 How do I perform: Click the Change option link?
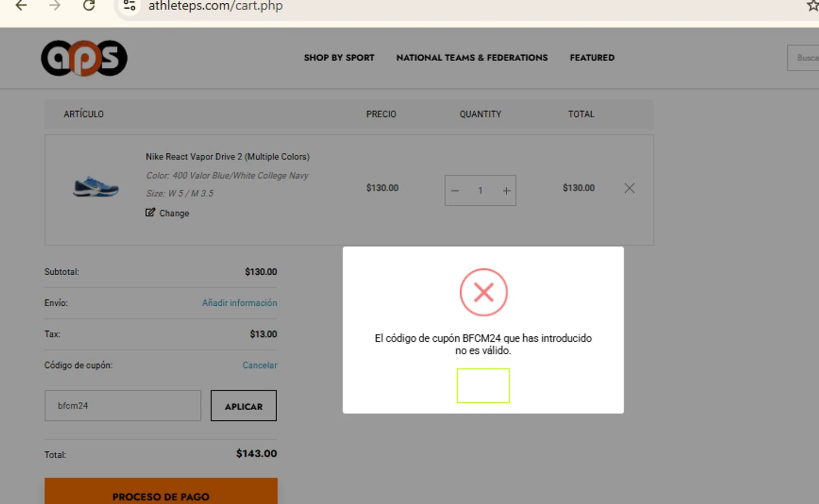[174, 213]
